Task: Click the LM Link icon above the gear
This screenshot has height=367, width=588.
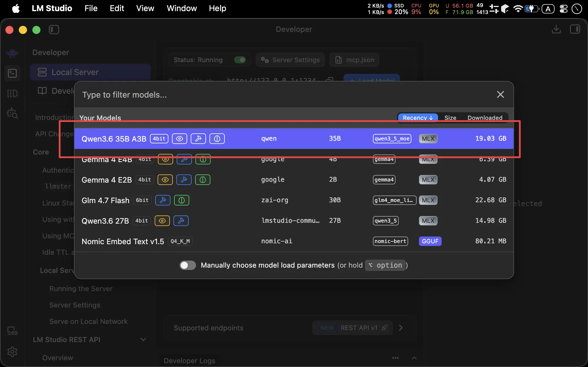Action: 12,331
